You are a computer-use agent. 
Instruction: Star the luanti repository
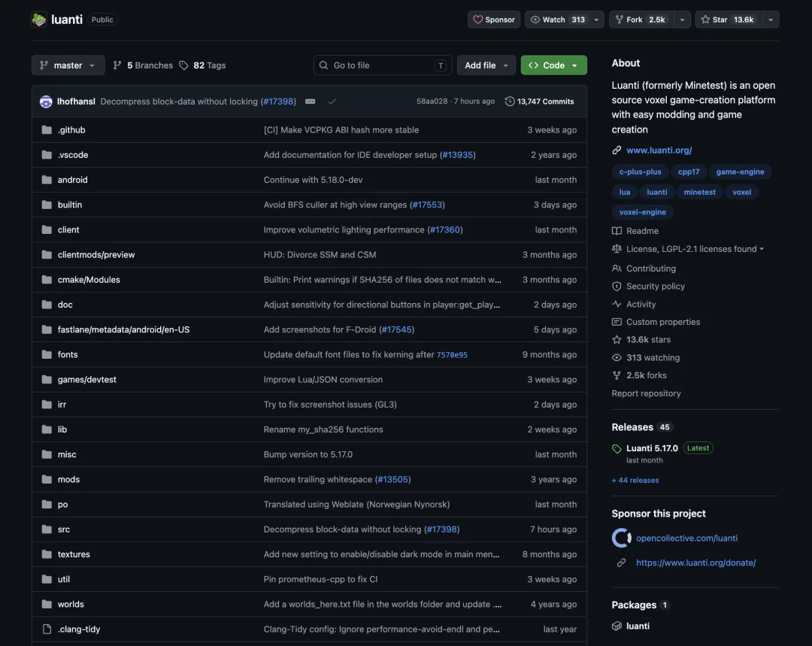[729, 20]
